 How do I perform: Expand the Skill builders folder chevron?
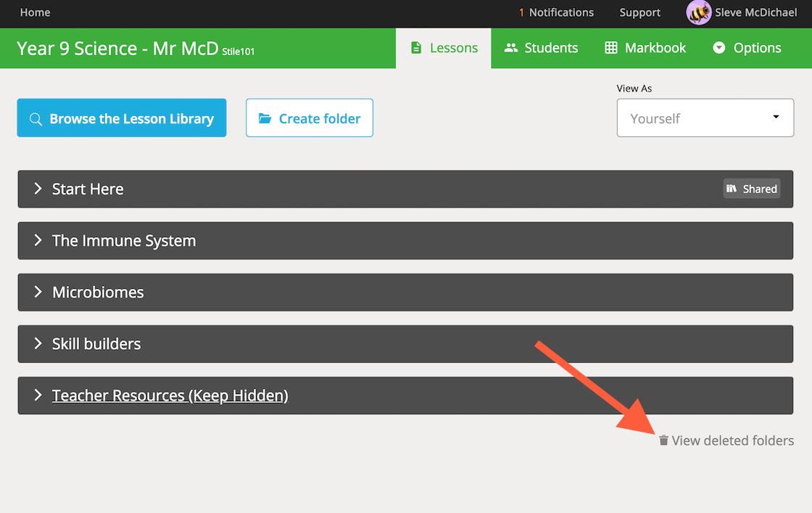(38, 343)
